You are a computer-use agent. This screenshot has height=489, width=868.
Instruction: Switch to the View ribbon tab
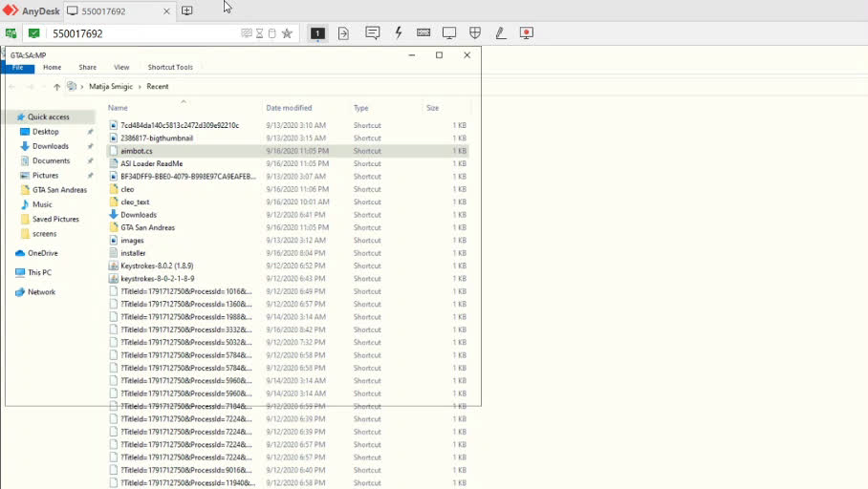point(121,68)
